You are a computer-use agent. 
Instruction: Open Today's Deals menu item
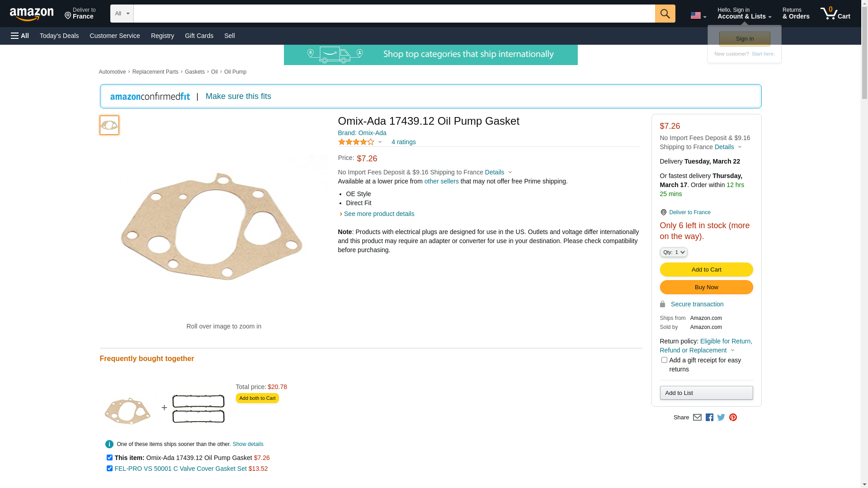[x=59, y=36]
